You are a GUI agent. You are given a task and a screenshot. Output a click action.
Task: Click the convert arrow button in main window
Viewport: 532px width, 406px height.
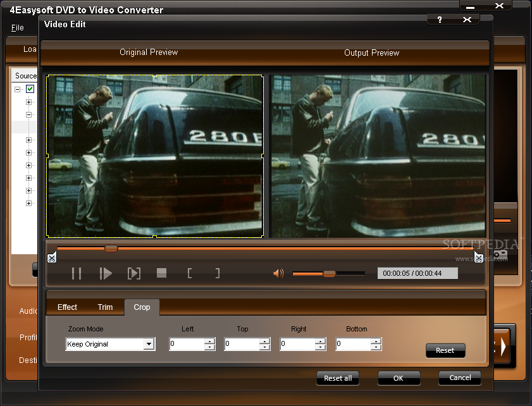click(x=504, y=347)
